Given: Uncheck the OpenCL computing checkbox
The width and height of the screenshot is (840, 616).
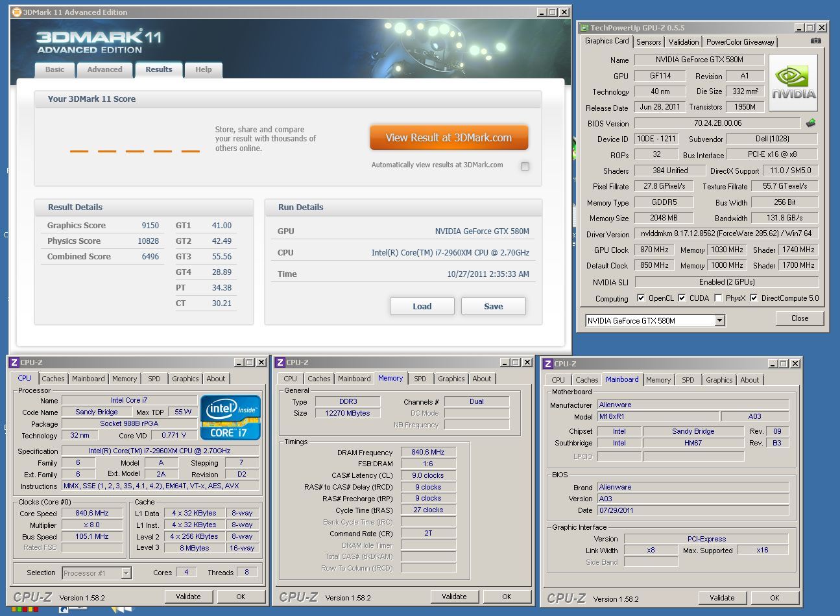Looking at the screenshot, I should [x=641, y=298].
